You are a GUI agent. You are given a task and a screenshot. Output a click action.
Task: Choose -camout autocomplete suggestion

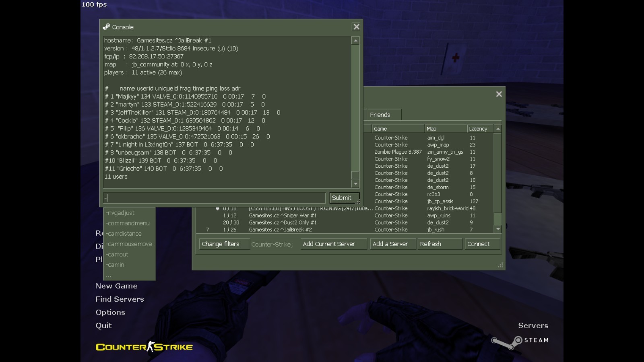pyautogui.click(x=129, y=255)
